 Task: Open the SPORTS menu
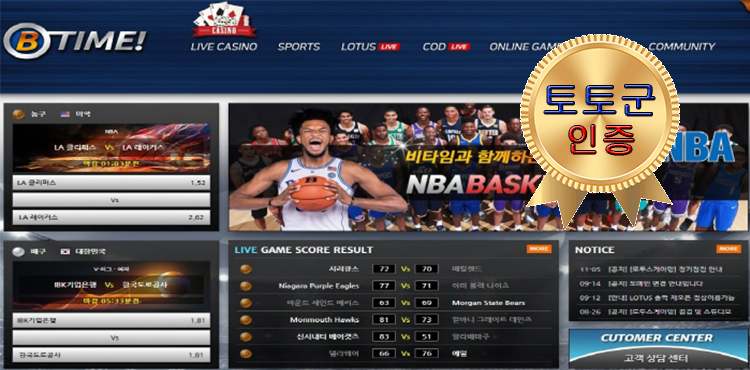[299, 47]
